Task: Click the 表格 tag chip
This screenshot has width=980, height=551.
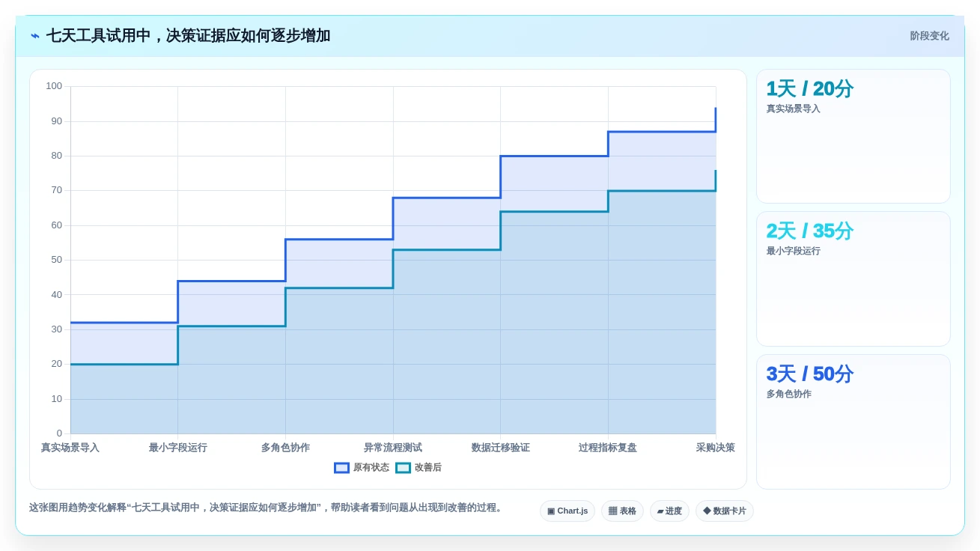Action: (622, 511)
